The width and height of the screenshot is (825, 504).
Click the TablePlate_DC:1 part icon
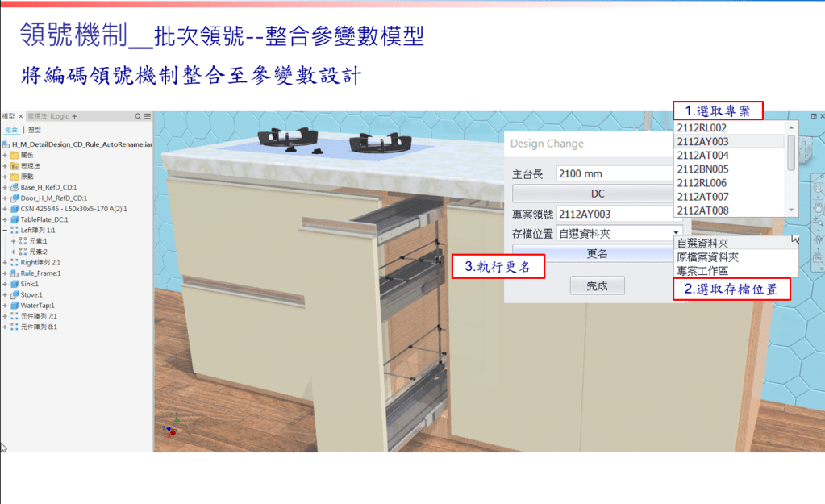[x=15, y=219]
